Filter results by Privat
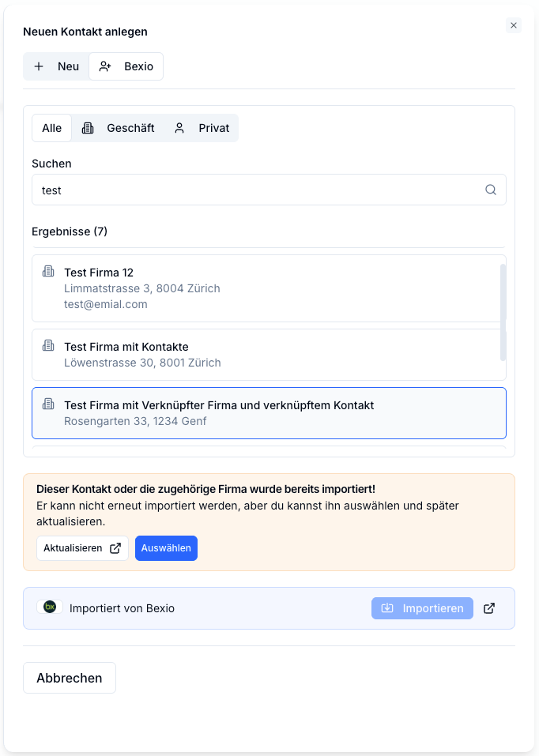539x756 pixels. (202, 128)
